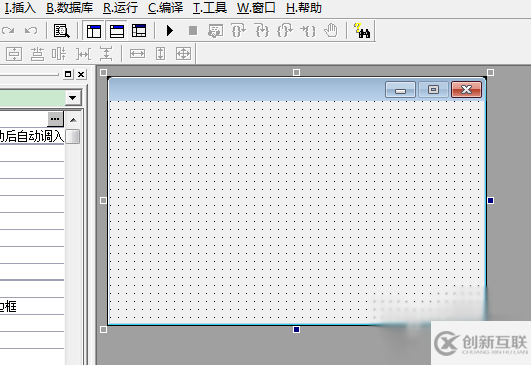Click the make same size icon
531x365 pixels.
[x=183, y=54]
